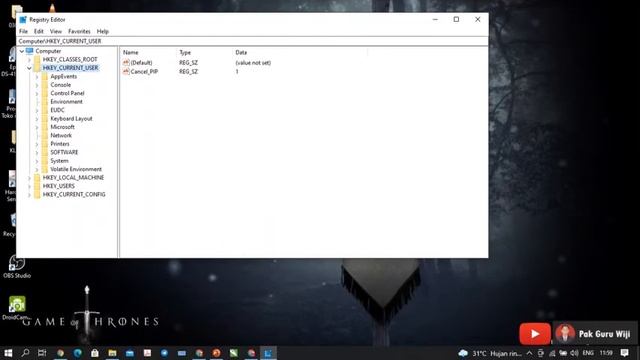Select the Console key label
The height and width of the screenshot is (360, 640).
click(61, 85)
